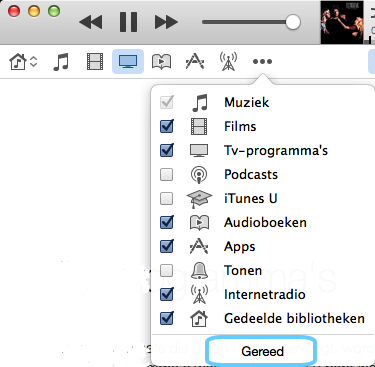Open Internet radio via toolbar antenna icon

click(228, 62)
